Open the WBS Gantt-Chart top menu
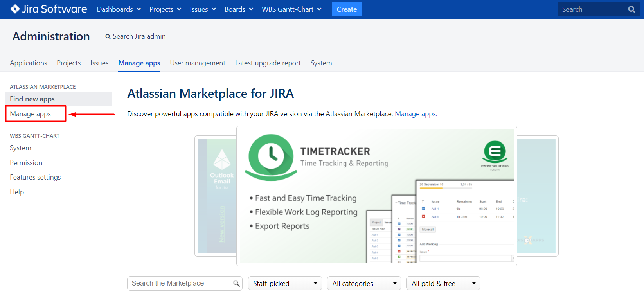 pos(291,9)
